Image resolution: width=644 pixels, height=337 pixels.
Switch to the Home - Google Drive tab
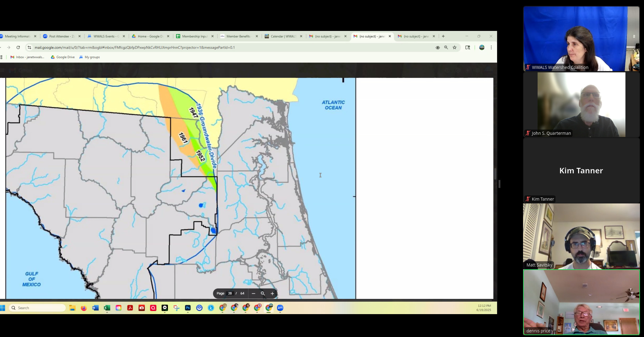[x=150, y=36]
